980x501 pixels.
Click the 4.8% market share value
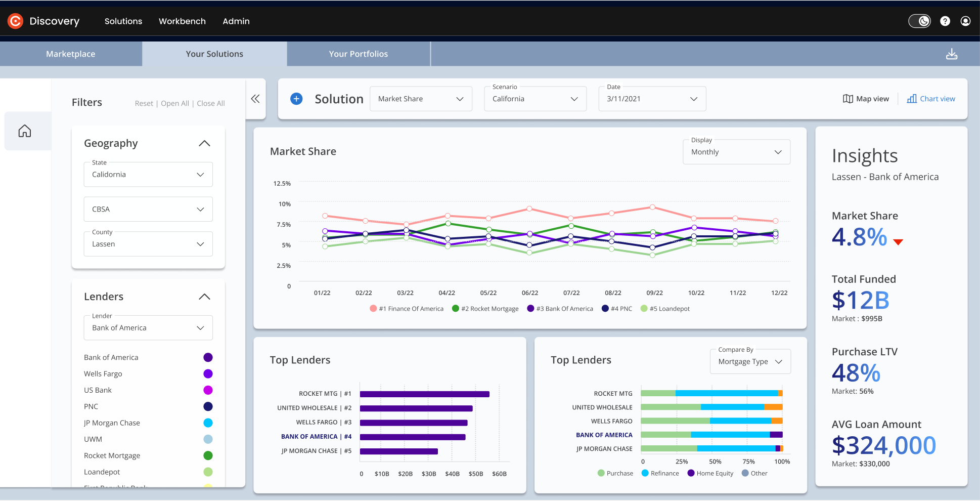(859, 237)
